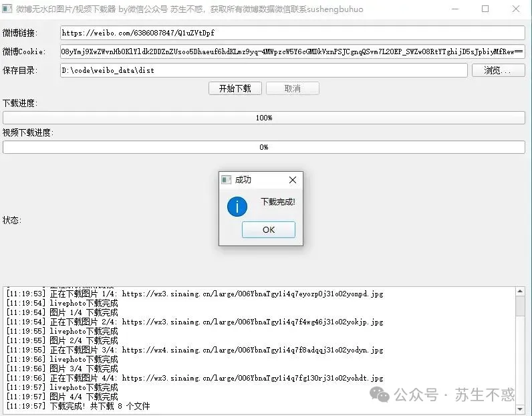The image size is (532, 416).
Task: Click the 下载完成! message in the dialog
Action: (278, 202)
